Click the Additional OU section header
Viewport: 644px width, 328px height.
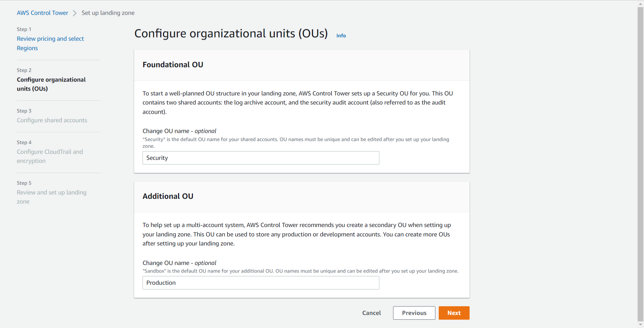click(168, 196)
